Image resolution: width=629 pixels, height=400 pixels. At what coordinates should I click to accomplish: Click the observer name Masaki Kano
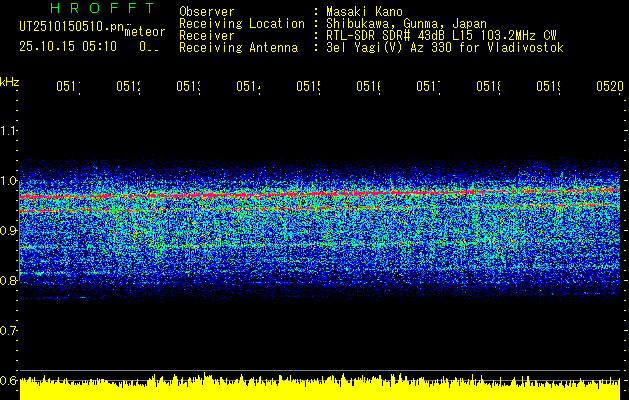tap(364, 12)
